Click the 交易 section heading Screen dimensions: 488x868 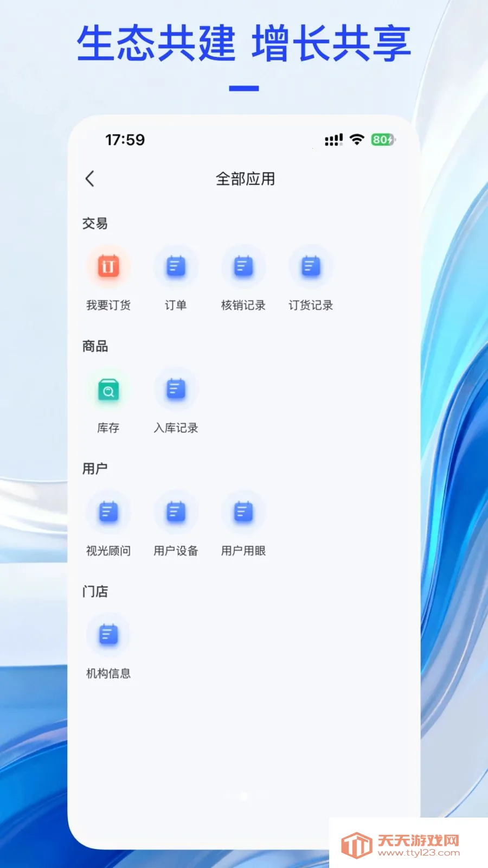tap(95, 224)
